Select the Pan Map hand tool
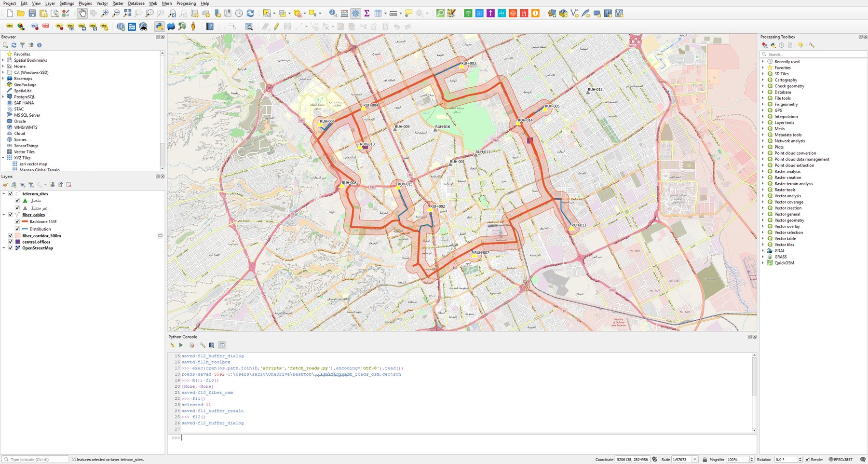Screen dimensions: 868x464 point(82,14)
